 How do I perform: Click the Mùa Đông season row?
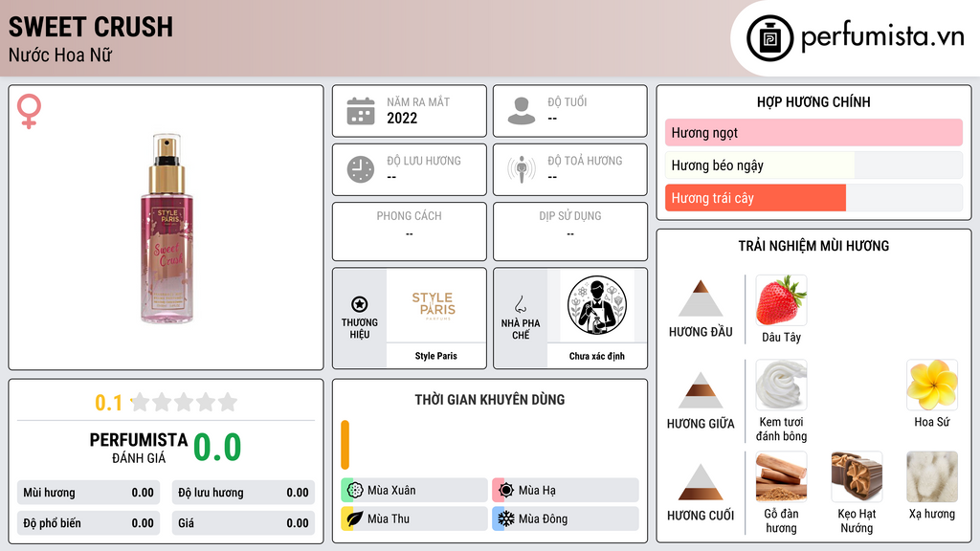[x=566, y=518]
